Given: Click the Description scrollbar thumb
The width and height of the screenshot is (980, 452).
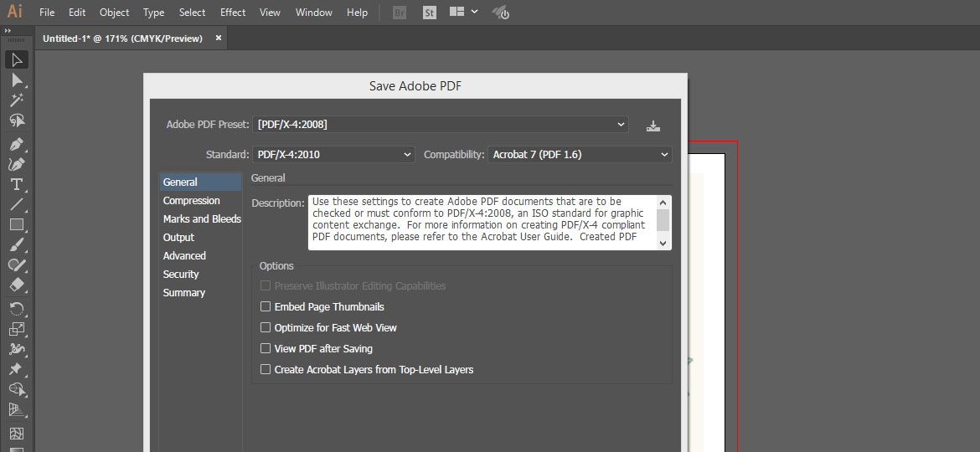Looking at the screenshot, I should point(663,220).
